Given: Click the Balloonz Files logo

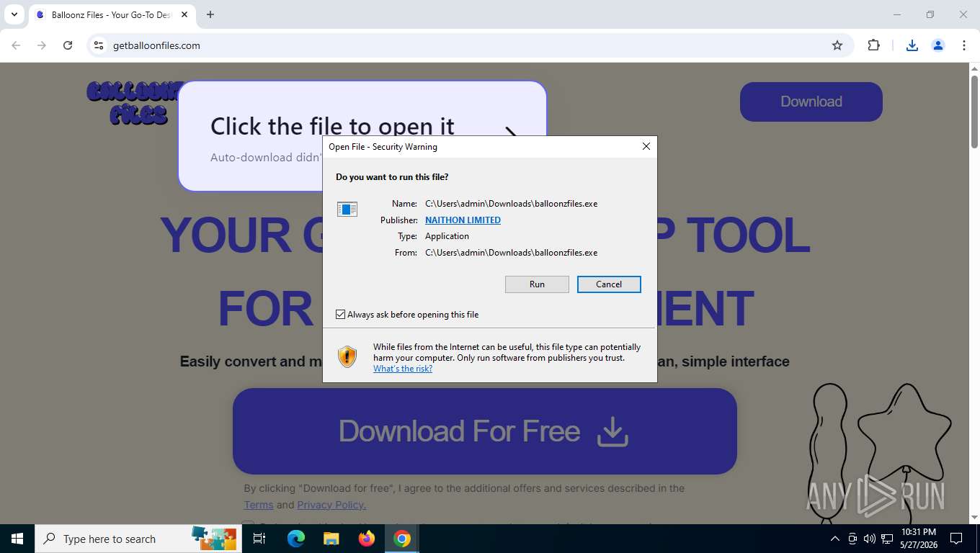Looking at the screenshot, I should (x=133, y=102).
